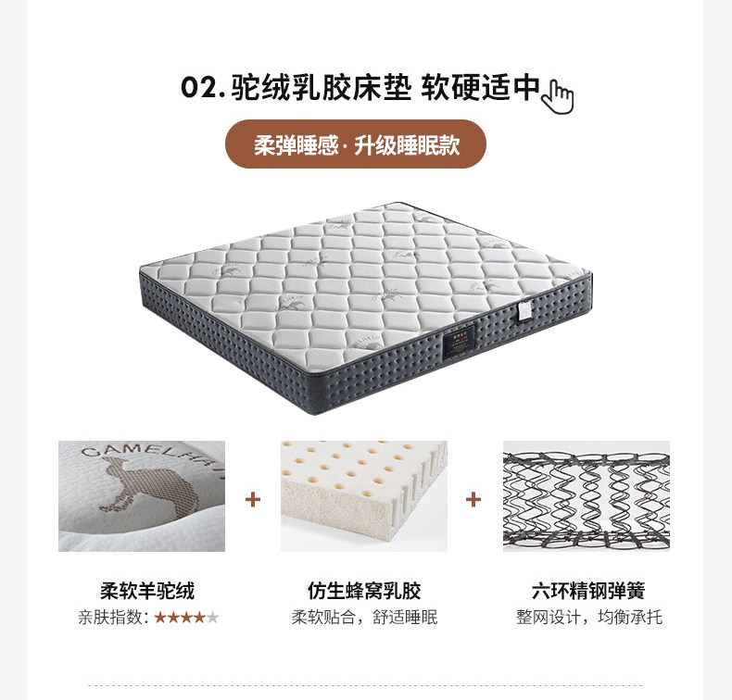Viewport: 732px width, 700px height.
Task: Click the brown 柔弹睡感·升级睡眠款 pill button
Action: tap(356, 144)
